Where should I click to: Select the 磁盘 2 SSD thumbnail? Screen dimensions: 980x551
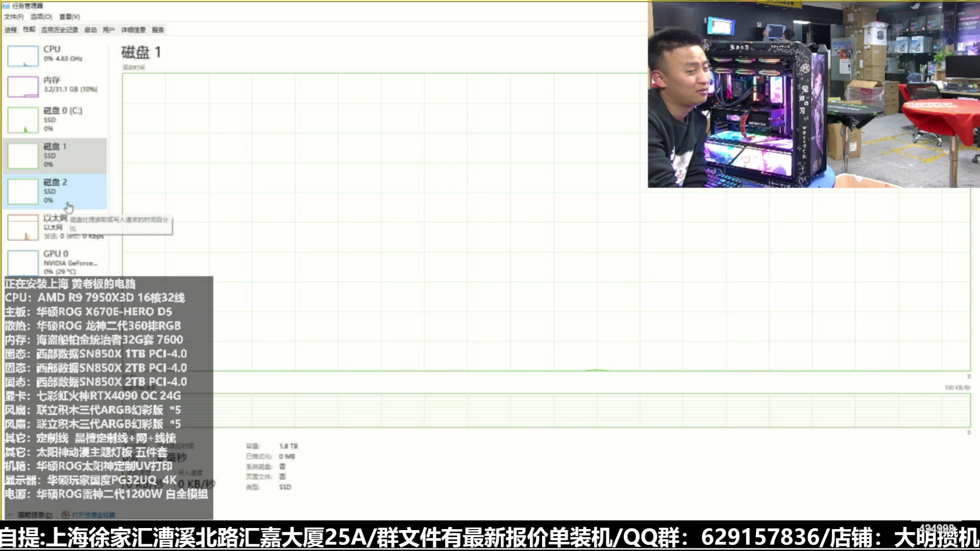(x=23, y=191)
